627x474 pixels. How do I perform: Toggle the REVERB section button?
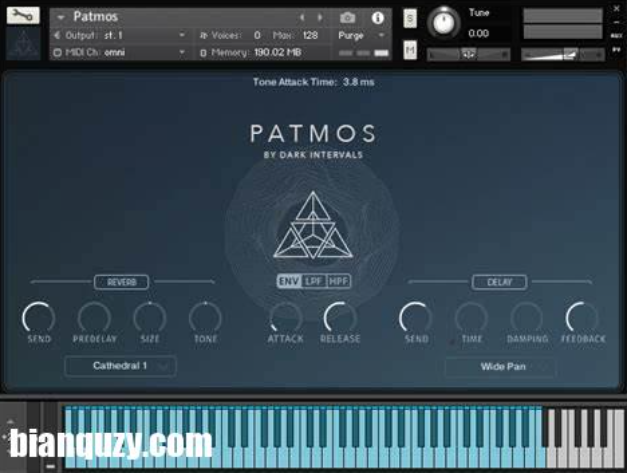(x=122, y=282)
